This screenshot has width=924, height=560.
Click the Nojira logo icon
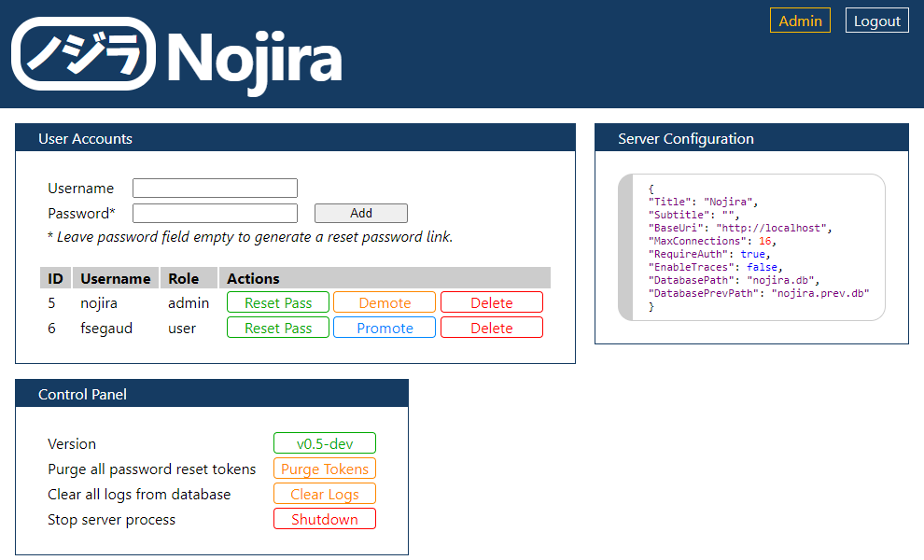point(83,53)
